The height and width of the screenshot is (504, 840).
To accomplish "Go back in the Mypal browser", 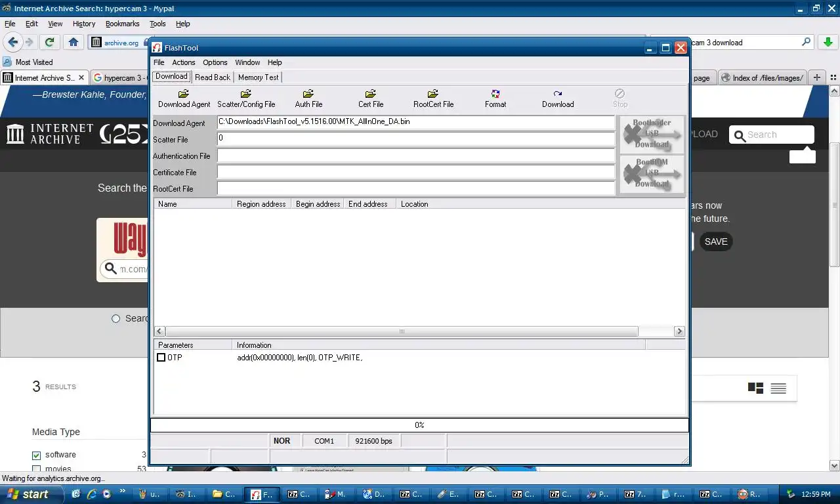I will click(x=12, y=42).
